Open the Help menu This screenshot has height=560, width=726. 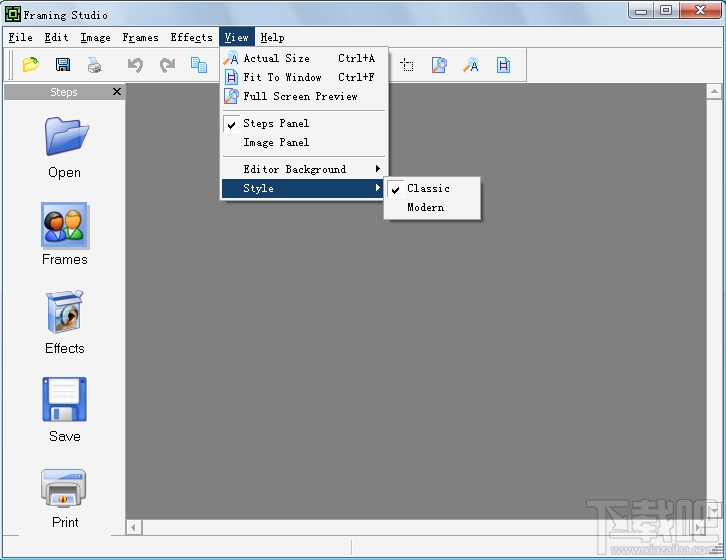click(272, 38)
